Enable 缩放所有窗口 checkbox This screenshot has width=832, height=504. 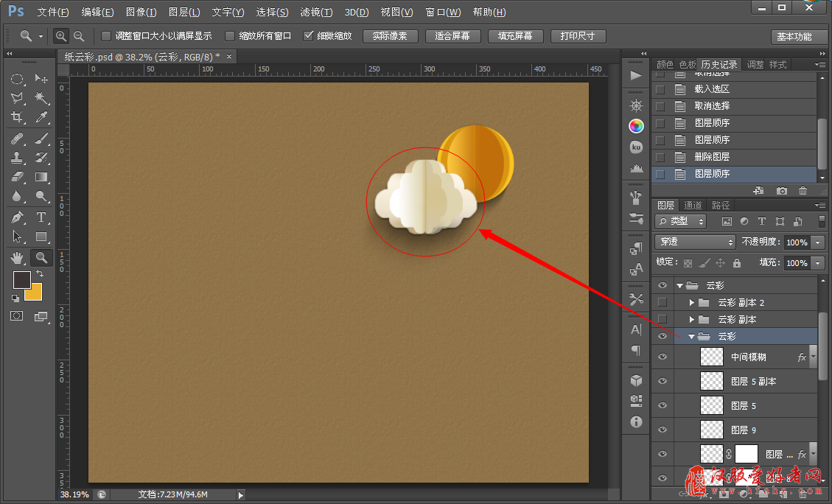point(230,36)
